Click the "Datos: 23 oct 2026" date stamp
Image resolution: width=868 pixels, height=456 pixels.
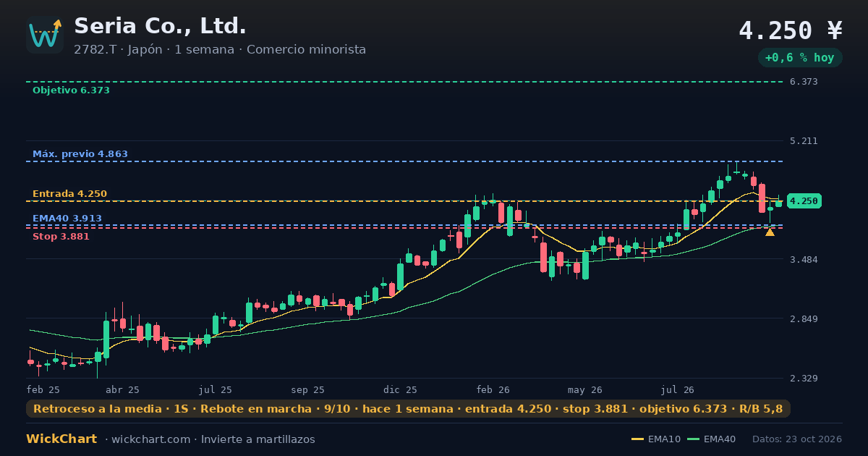797,439
